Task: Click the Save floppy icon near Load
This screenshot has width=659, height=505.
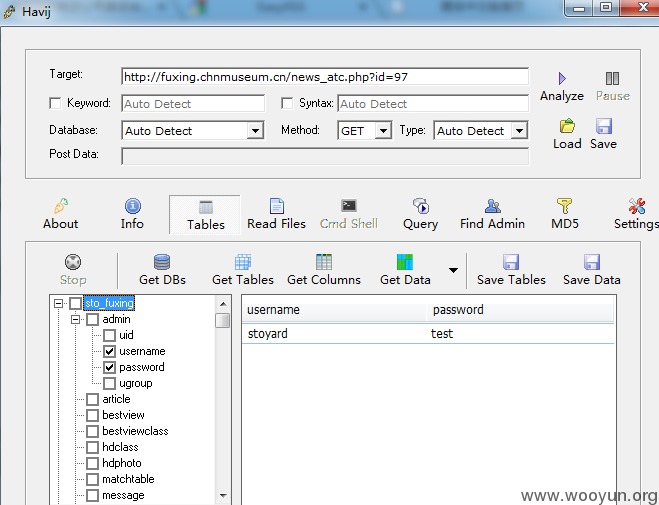Action: click(x=604, y=126)
